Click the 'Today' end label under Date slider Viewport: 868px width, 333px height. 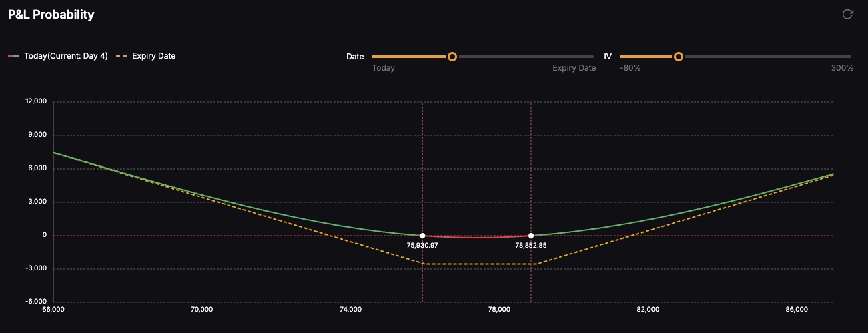click(x=383, y=68)
